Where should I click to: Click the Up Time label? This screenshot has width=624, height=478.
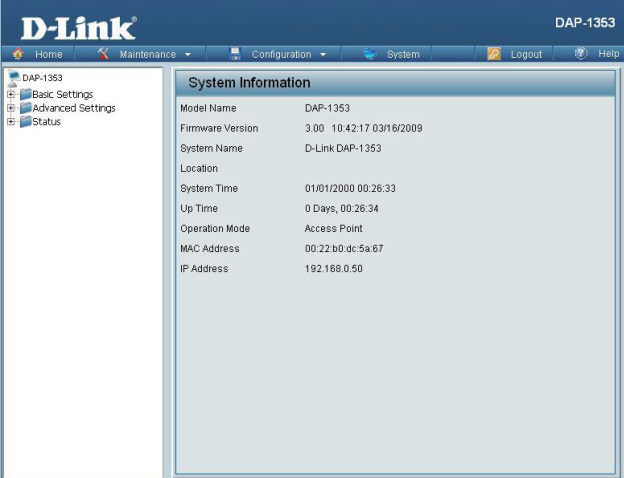tap(199, 209)
